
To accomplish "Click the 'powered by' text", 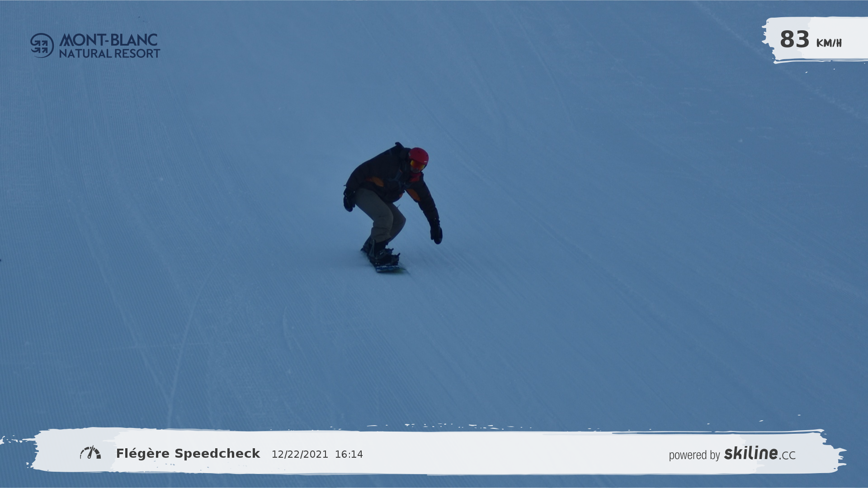I will pyautogui.click(x=694, y=455).
